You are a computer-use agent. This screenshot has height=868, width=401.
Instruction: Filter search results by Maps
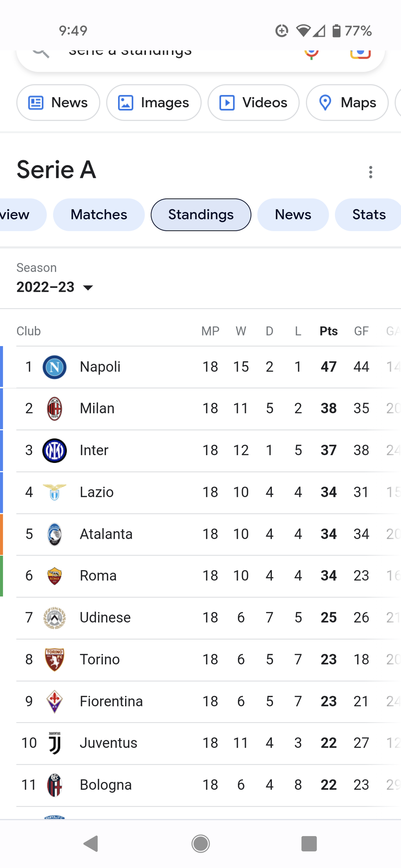click(x=347, y=102)
